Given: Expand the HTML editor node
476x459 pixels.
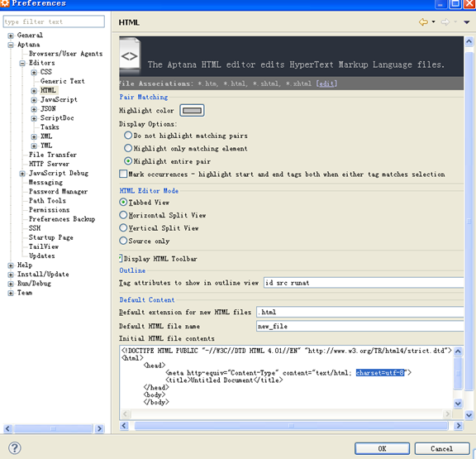Looking at the screenshot, I should tap(34, 91).
